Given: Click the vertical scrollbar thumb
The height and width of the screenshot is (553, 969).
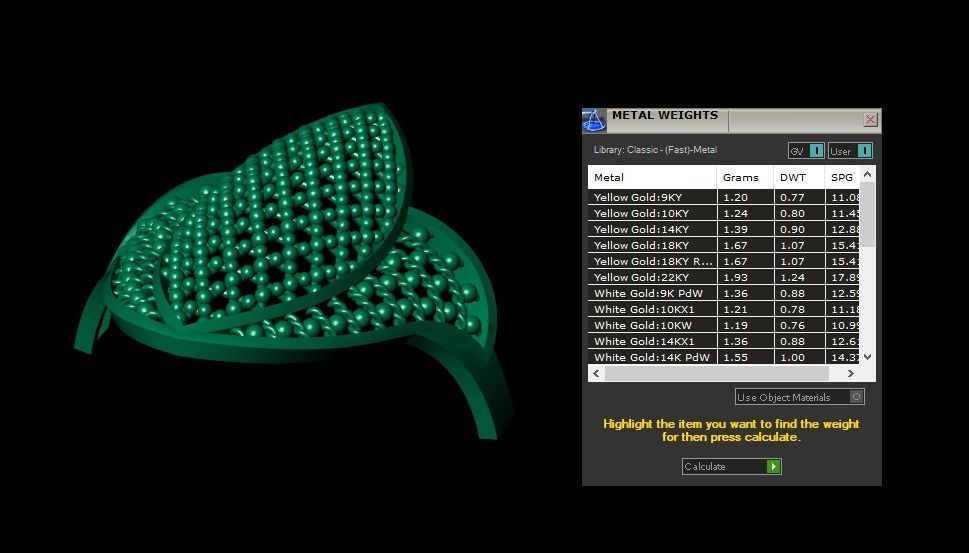Looking at the screenshot, I should [867, 214].
